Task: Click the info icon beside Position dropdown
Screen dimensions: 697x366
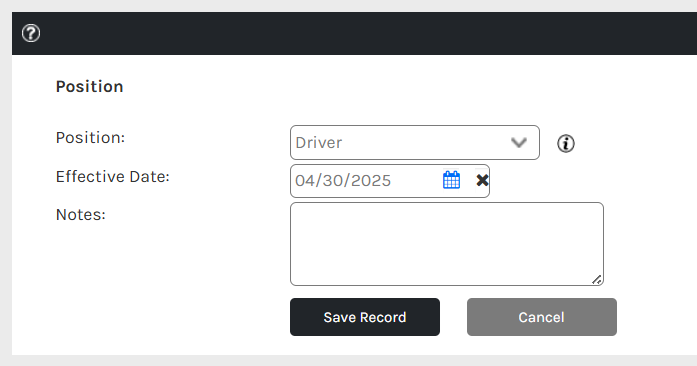Action: click(565, 143)
